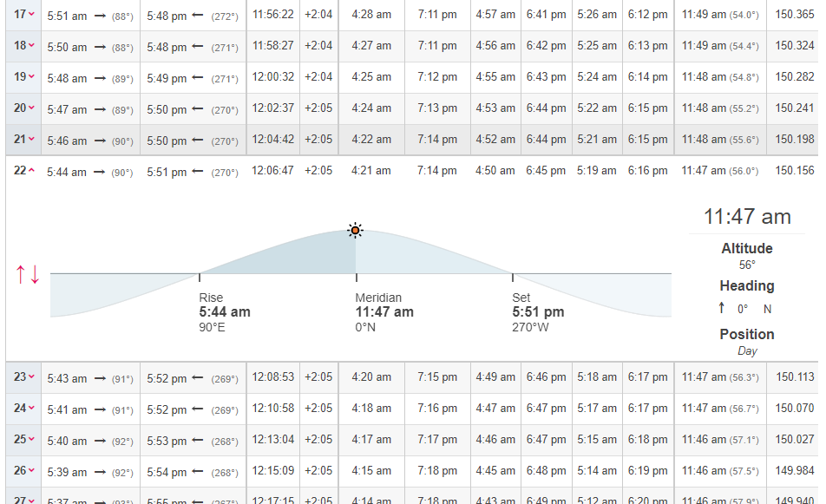Image resolution: width=826 pixels, height=504 pixels.
Task: Click sunset arrow icon in day 26 row
Action: coord(198,471)
